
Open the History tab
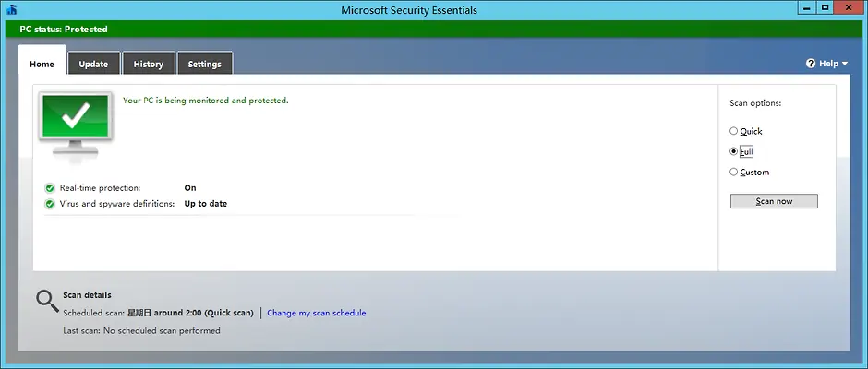click(149, 65)
